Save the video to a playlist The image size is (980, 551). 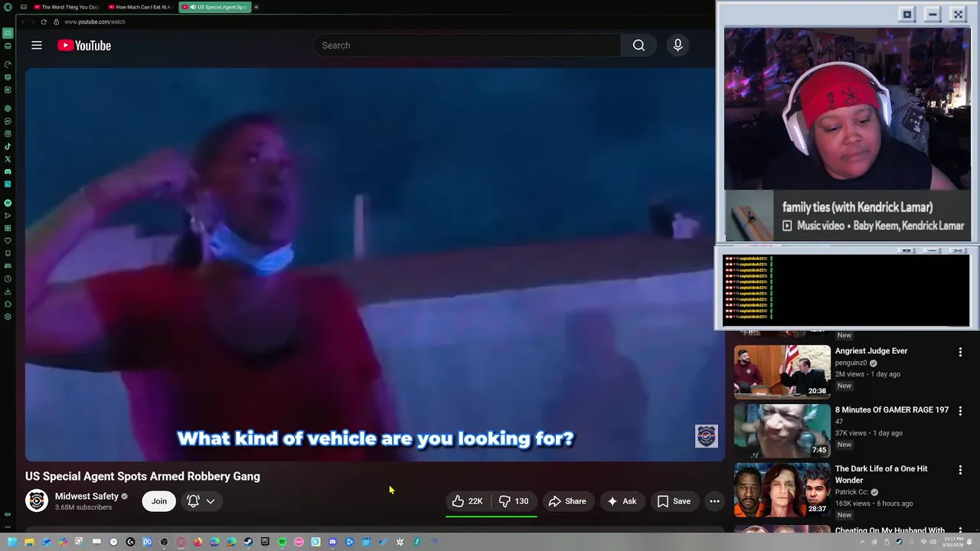tap(674, 501)
